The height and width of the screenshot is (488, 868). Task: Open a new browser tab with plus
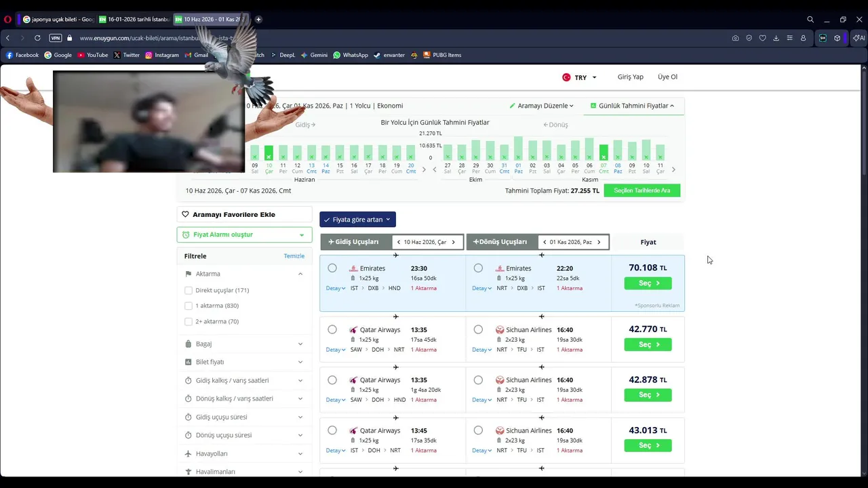click(x=258, y=20)
